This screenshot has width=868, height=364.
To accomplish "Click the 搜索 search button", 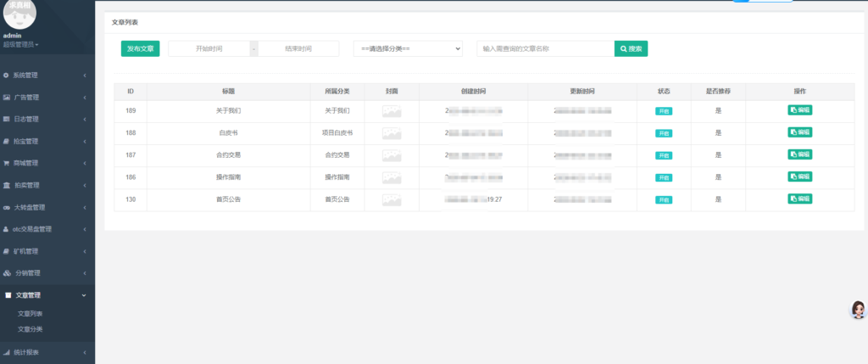I will coord(631,49).
